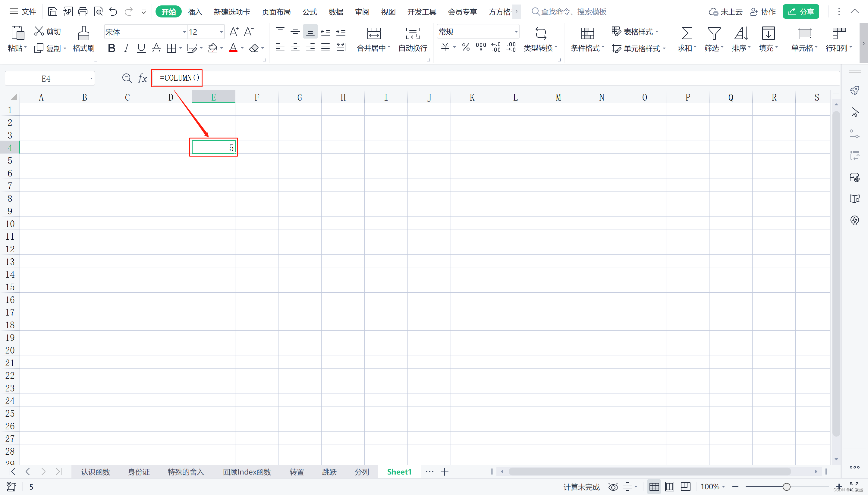The width and height of the screenshot is (868, 495).
Task: Click the Merge and Center 合并居中 icon
Action: tap(374, 33)
